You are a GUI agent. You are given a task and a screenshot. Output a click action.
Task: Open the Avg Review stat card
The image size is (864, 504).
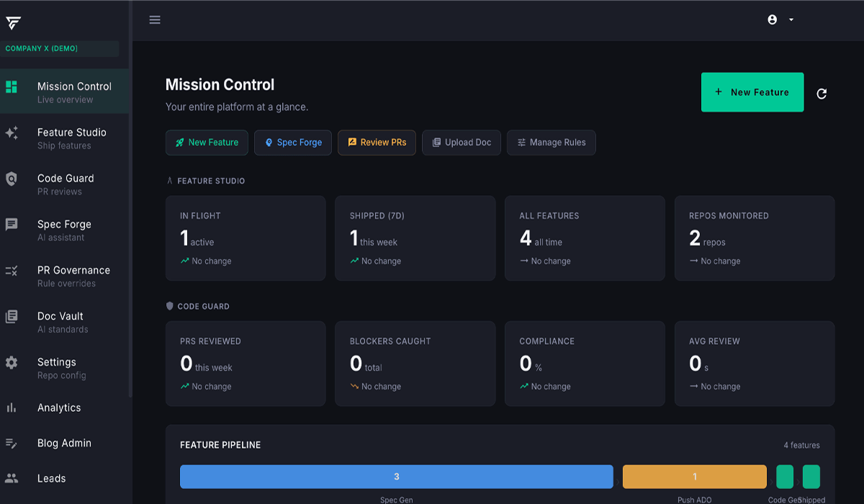pyautogui.click(x=755, y=364)
